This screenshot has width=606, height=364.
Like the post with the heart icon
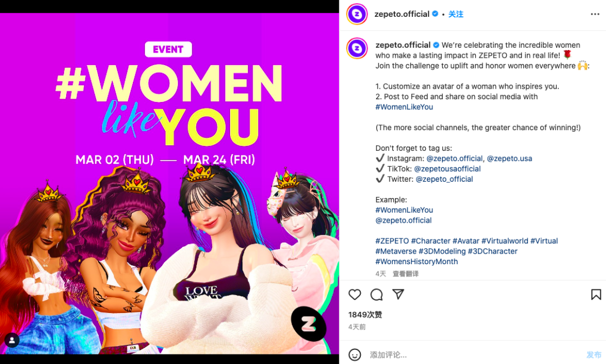(x=355, y=294)
